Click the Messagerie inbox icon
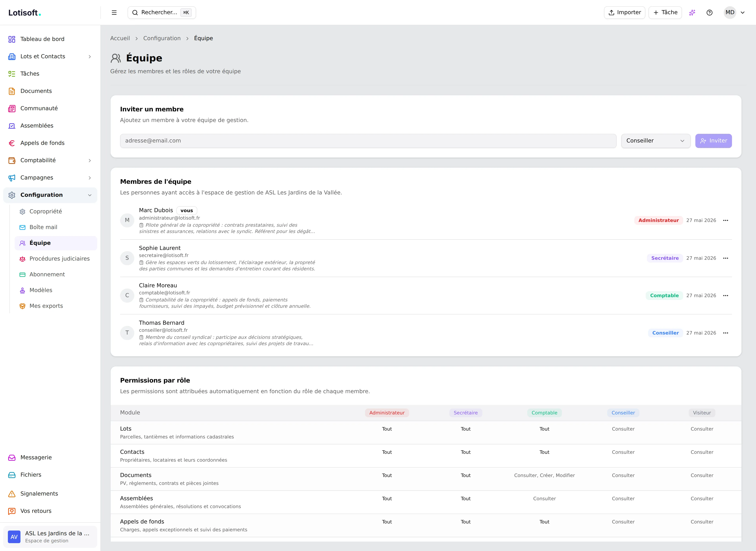The image size is (756, 551). pos(12,458)
